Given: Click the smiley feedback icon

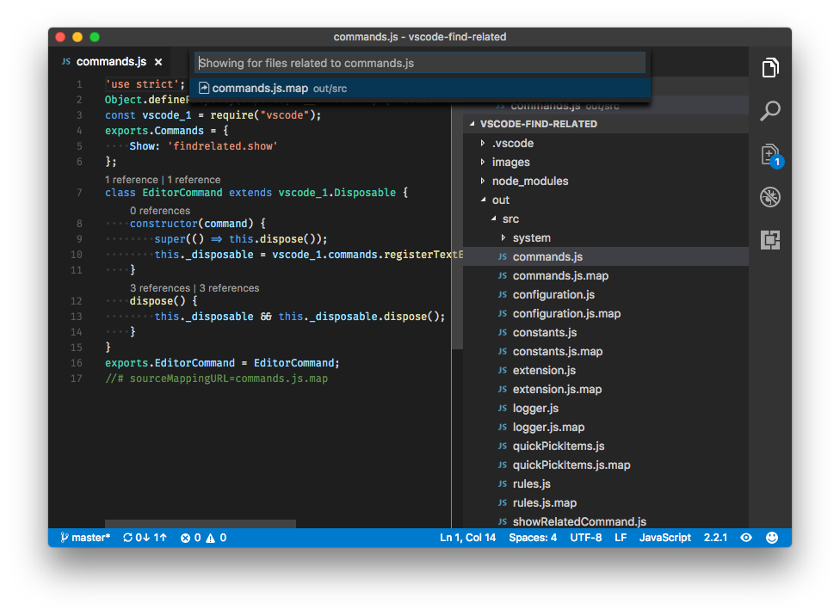Looking at the screenshot, I should pyautogui.click(x=771, y=537).
